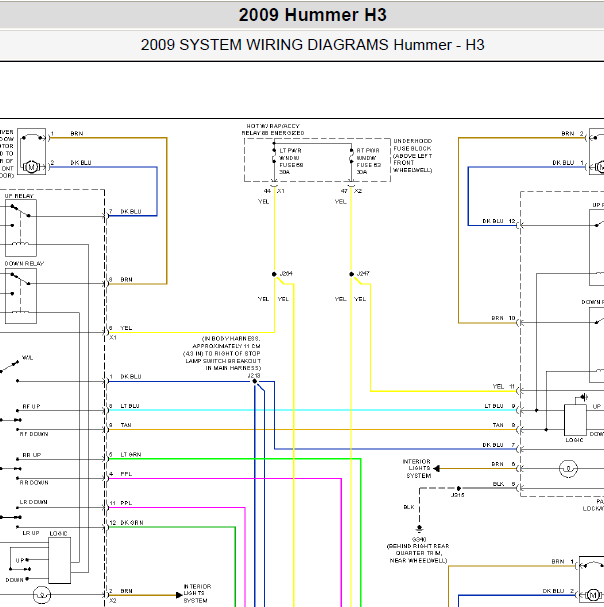Click the "BEHIND RIGHT REAR QUARTER TRIM" ground location note

418,553
